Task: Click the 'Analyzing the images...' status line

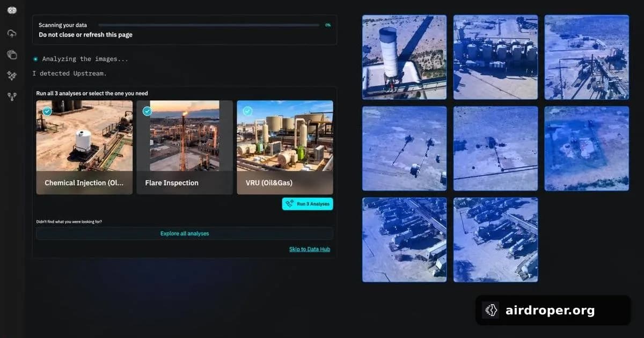Action: tap(85, 59)
